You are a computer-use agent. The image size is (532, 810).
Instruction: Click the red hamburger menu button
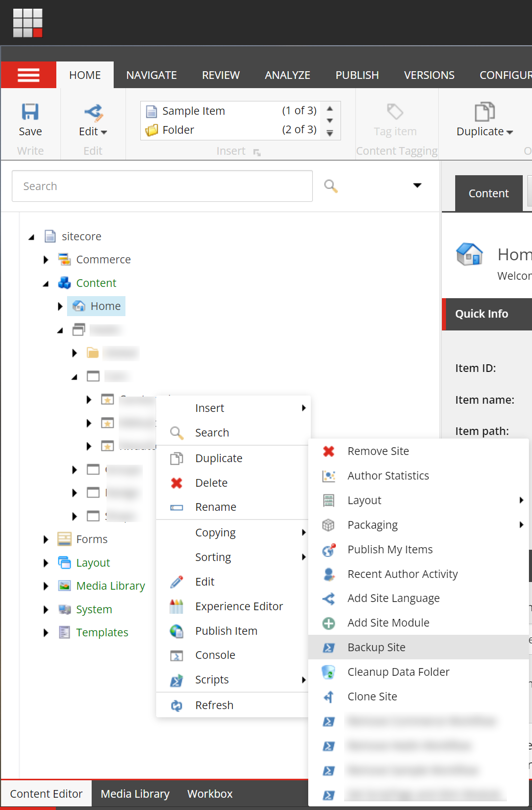pyautogui.click(x=29, y=75)
